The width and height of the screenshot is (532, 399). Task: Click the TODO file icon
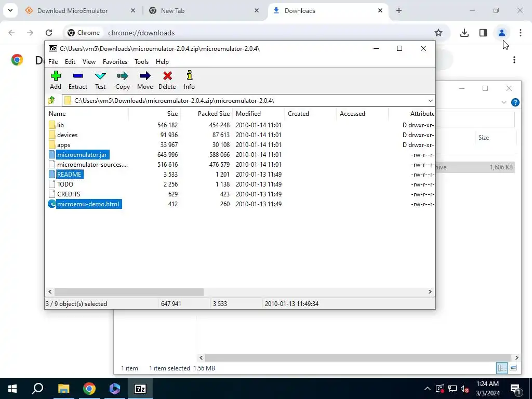click(x=52, y=184)
